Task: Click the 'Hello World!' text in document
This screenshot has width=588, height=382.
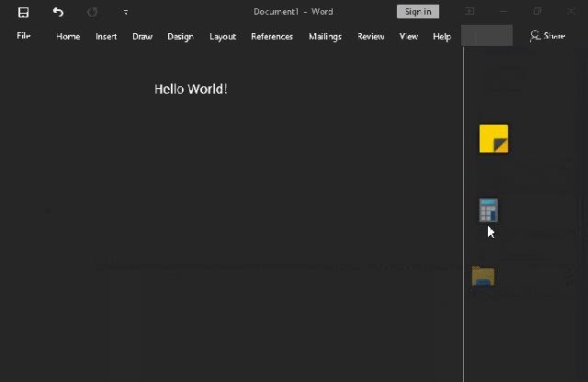Action: coord(191,89)
